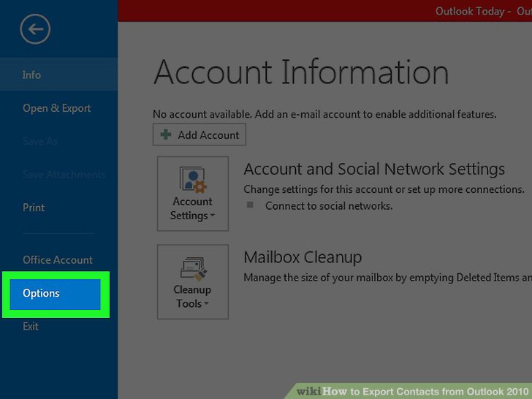Click the Add Account button
The height and width of the screenshot is (399, 532).
point(199,134)
